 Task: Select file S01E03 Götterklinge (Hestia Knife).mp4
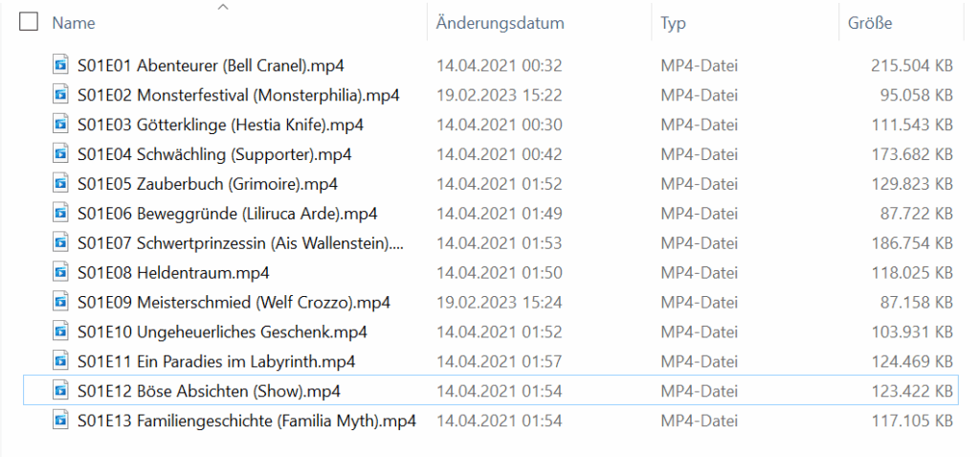(221, 125)
